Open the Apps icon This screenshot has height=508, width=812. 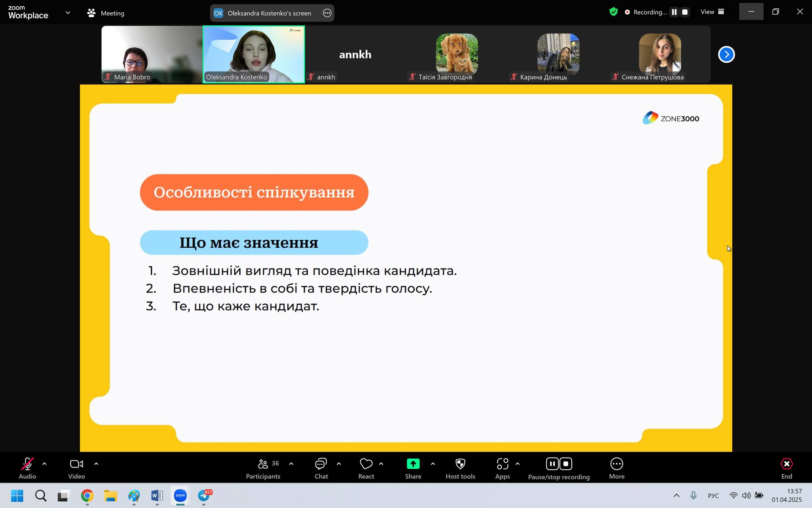502,464
